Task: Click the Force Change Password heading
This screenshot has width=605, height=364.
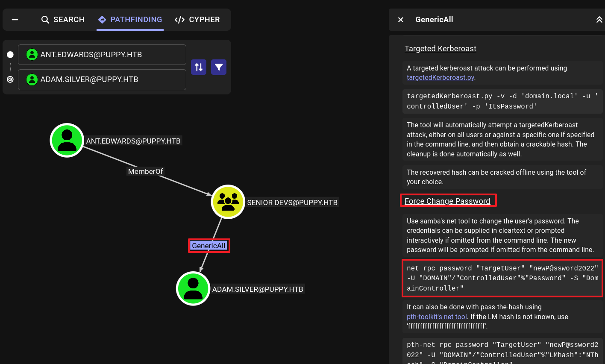Action: point(447,201)
